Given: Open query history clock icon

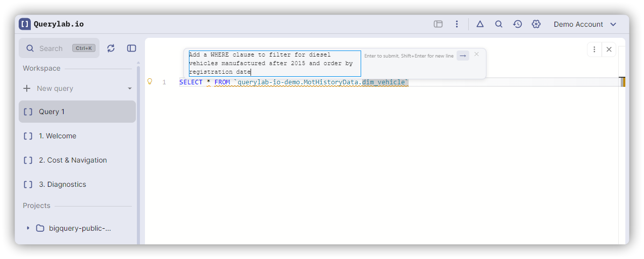Looking at the screenshot, I should tap(517, 24).
